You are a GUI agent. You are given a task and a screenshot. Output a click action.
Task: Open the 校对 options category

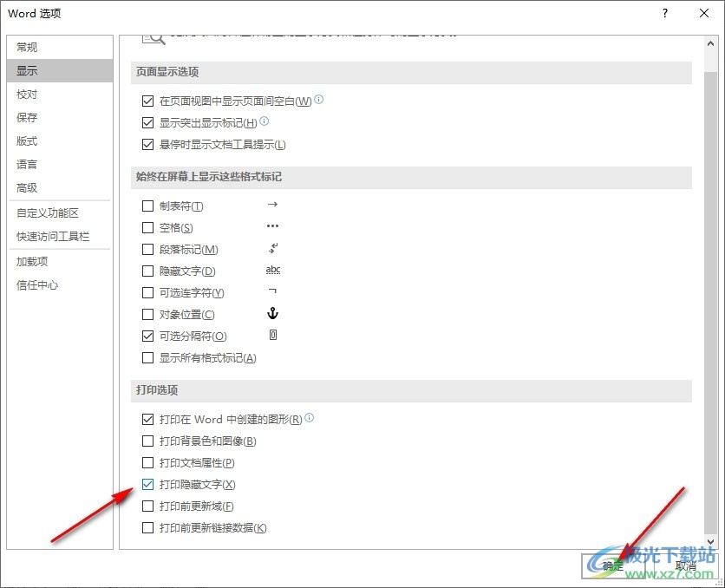60,95
